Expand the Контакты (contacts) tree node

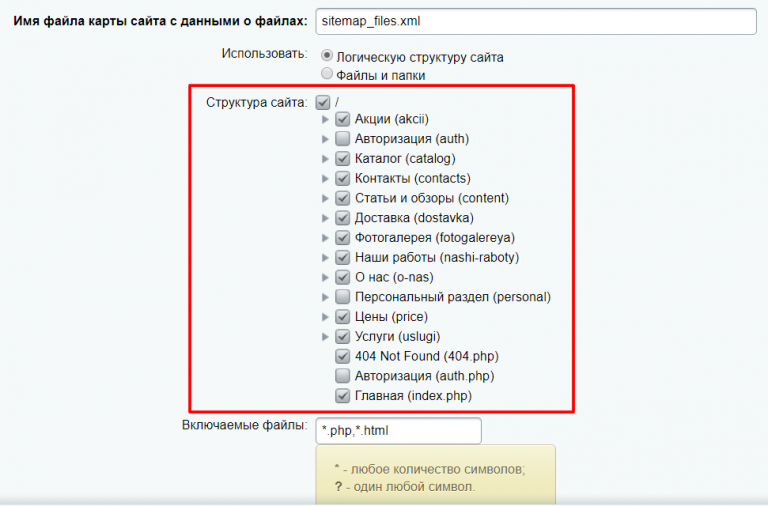pos(325,179)
